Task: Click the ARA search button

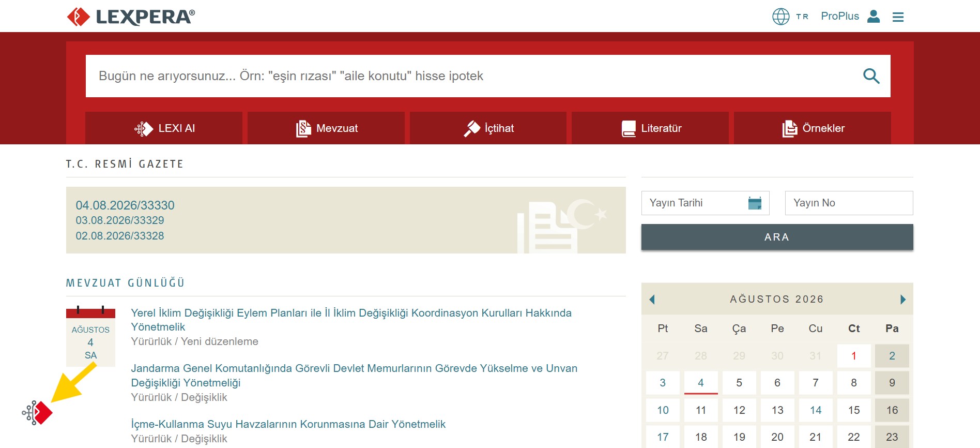Action: tap(777, 237)
